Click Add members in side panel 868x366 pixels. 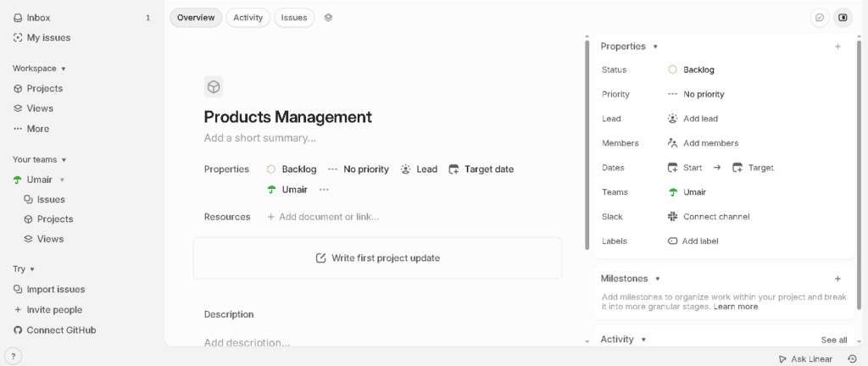[703, 143]
